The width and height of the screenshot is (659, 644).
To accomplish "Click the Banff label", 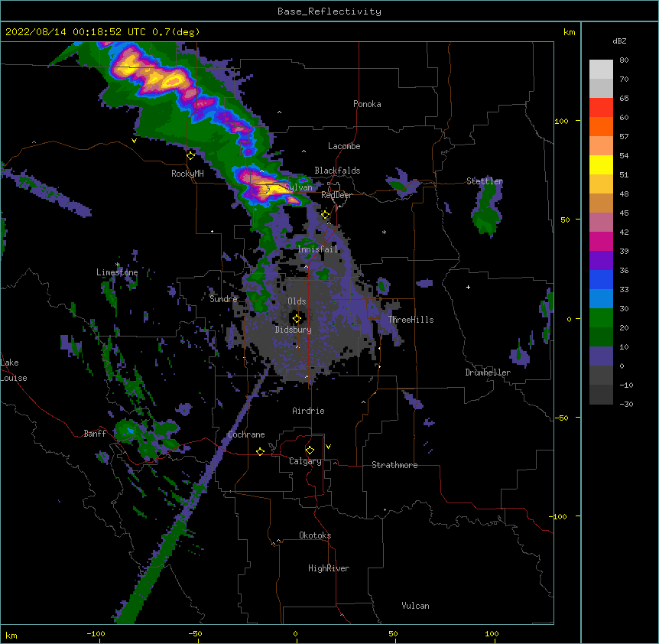I will coord(95,434).
